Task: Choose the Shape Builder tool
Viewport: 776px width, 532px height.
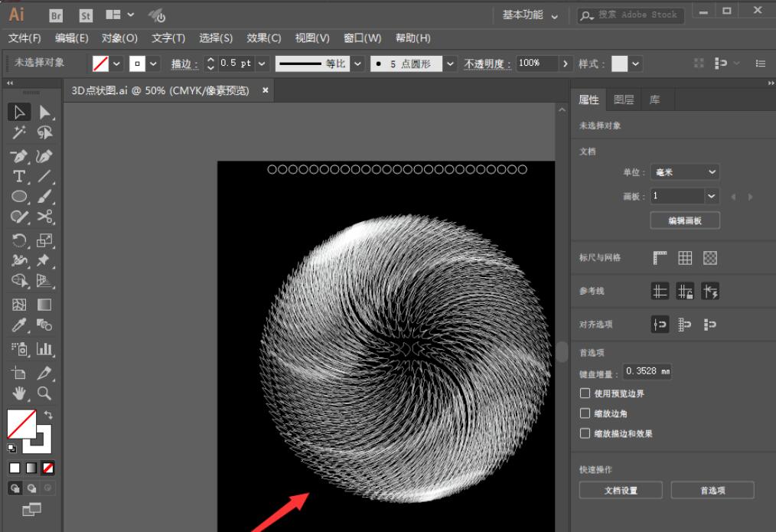Action: click(19, 281)
